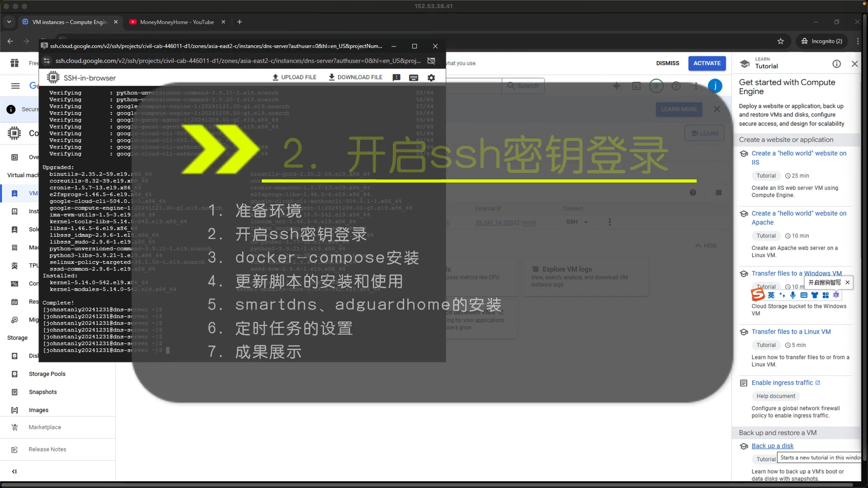Click the free trial gift icon
The height and width of the screenshot is (488, 868).
coord(14,63)
